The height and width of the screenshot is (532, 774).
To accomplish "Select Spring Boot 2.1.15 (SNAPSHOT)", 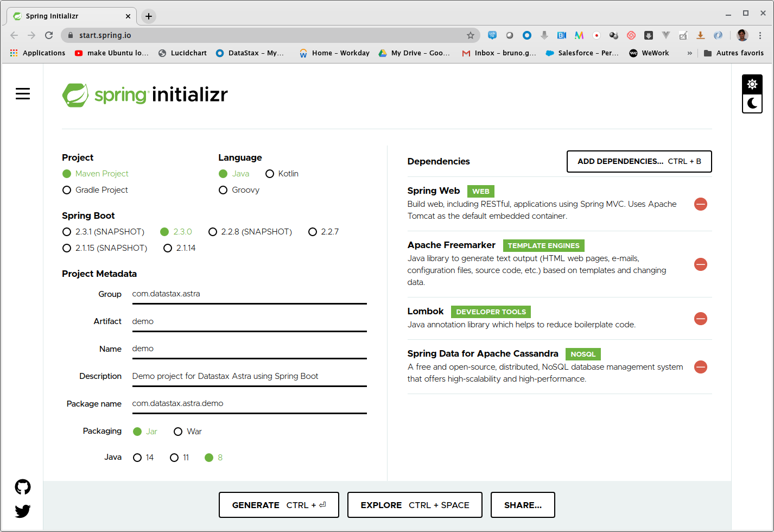I will [105, 248].
